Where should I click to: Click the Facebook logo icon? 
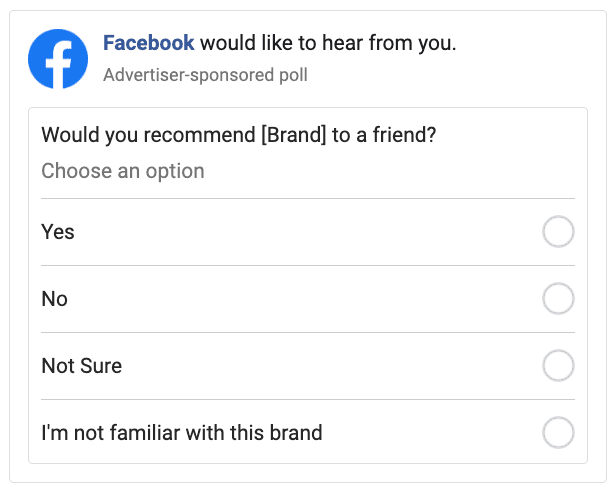59,58
